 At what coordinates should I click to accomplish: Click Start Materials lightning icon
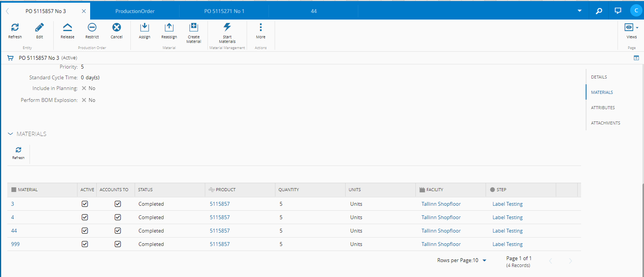point(227,28)
